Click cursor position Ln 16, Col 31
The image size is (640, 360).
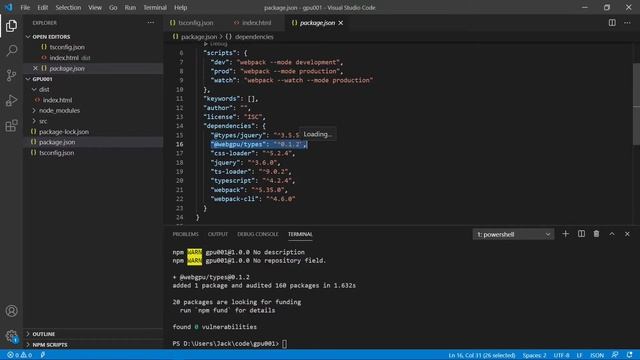(x=482, y=355)
